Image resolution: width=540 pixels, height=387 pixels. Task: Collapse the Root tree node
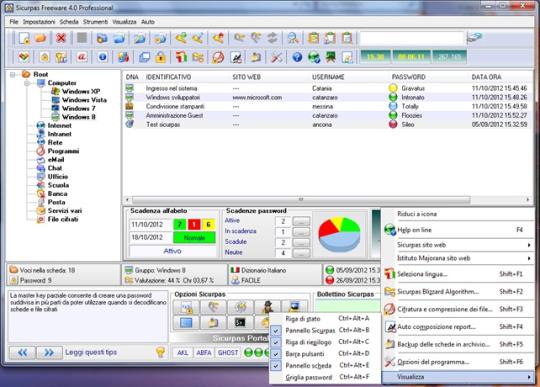pos(13,74)
